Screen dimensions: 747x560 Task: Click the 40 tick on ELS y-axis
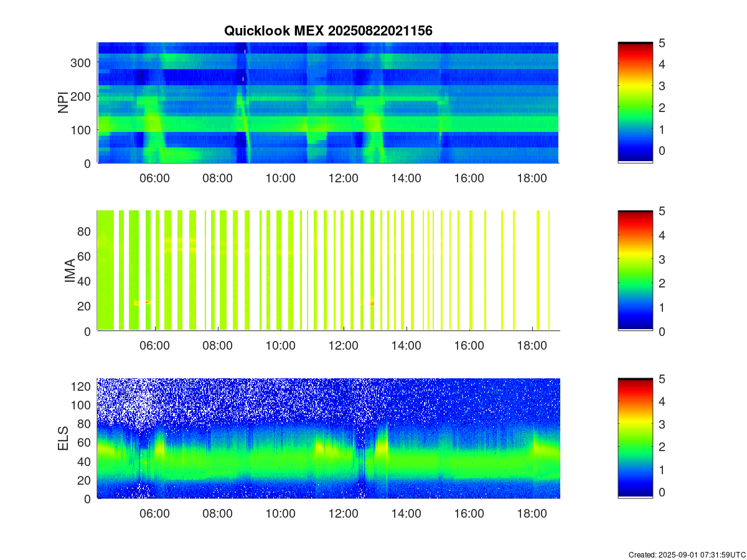pyautogui.click(x=85, y=461)
